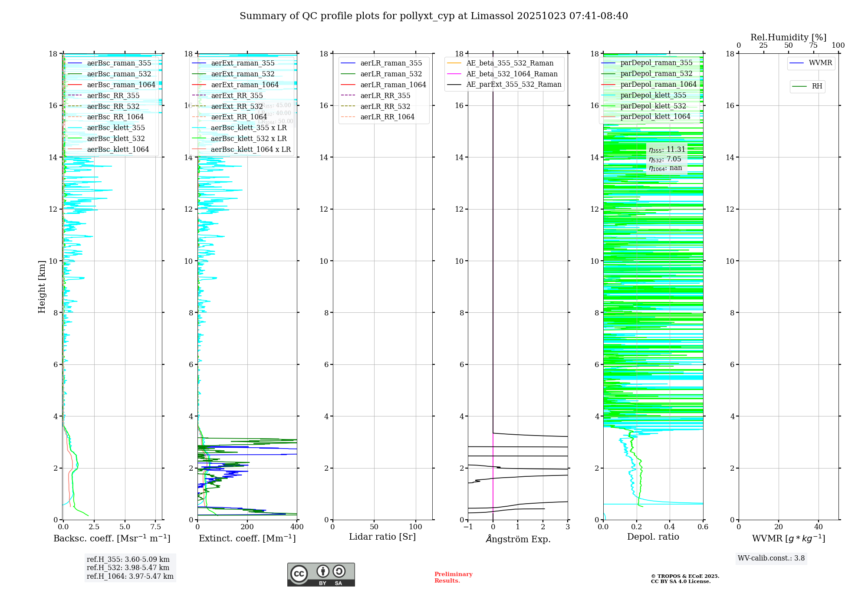Click the plot summary title text
868x590 pixels.
[x=434, y=16]
